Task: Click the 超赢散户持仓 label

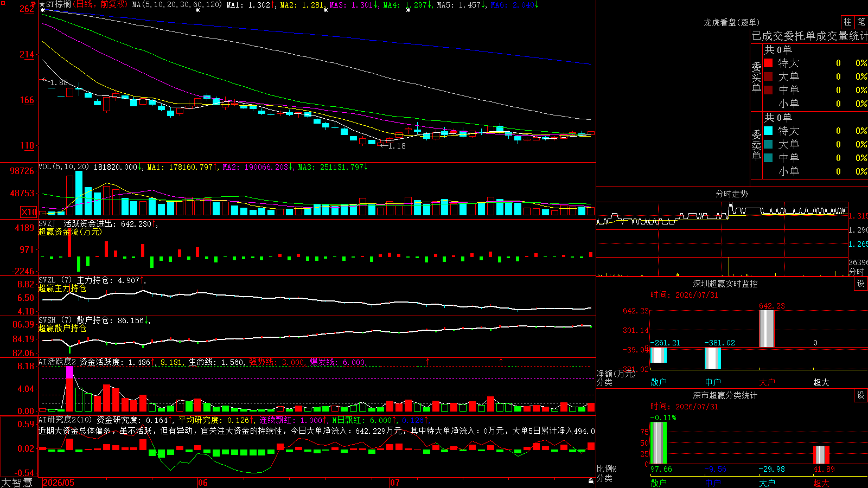Action: 62,328
